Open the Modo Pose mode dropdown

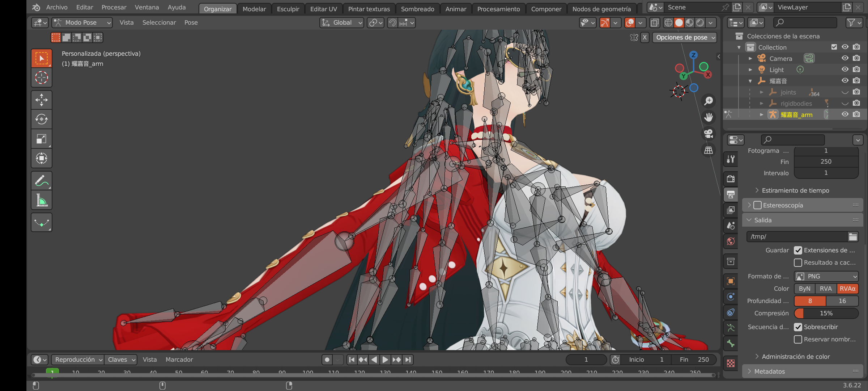click(82, 22)
